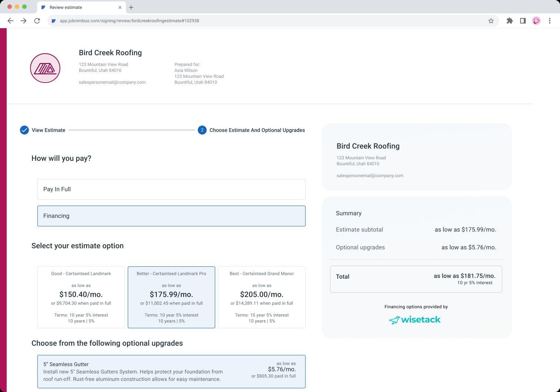Open the Chrome profile avatar
Image resolution: width=560 pixels, height=392 pixels.
coord(536,21)
